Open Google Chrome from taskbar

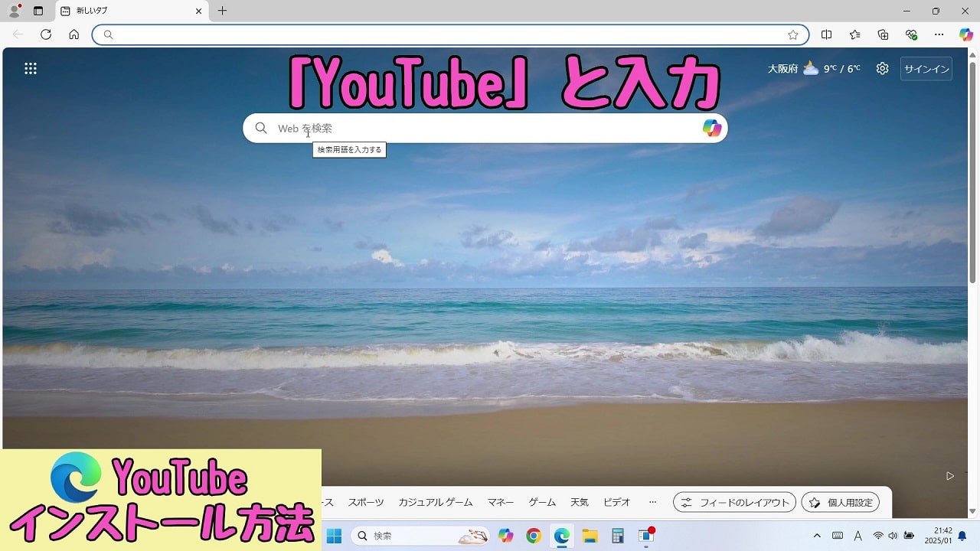[x=534, y=536]
